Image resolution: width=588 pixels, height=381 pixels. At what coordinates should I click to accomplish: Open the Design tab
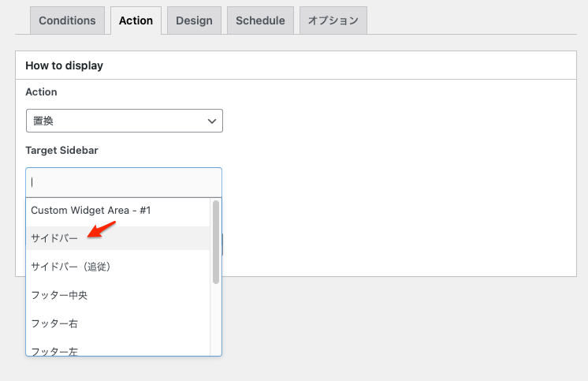[x=194, y=21]
